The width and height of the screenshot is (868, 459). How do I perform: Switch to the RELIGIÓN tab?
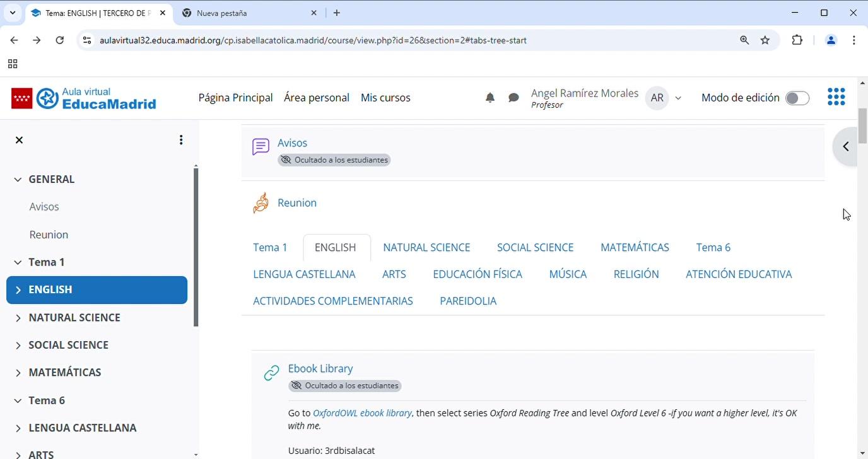[x=636, y=274]
